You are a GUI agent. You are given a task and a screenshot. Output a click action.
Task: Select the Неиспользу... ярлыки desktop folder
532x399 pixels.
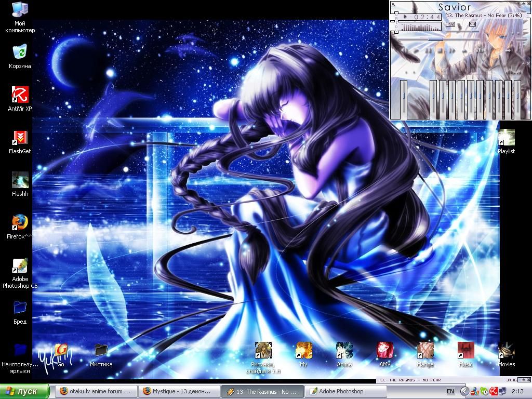click(x=20, y=358)
